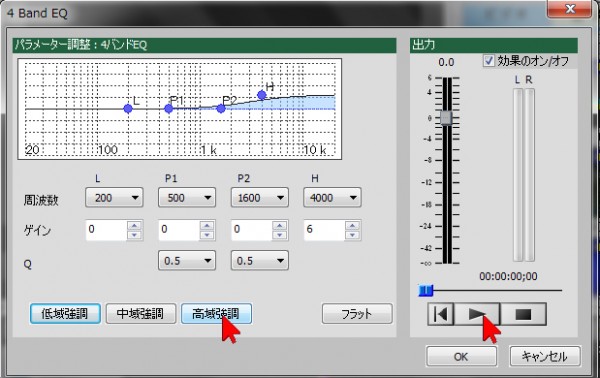Screen dimensions: 600x378
Task: Decrease P2 gain with down arrow
Action: coord(280,235)
